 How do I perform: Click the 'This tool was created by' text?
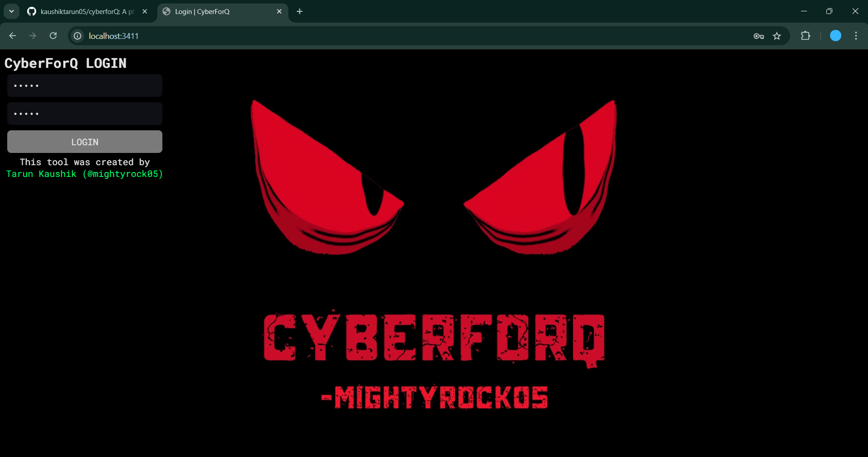[85, 162]
